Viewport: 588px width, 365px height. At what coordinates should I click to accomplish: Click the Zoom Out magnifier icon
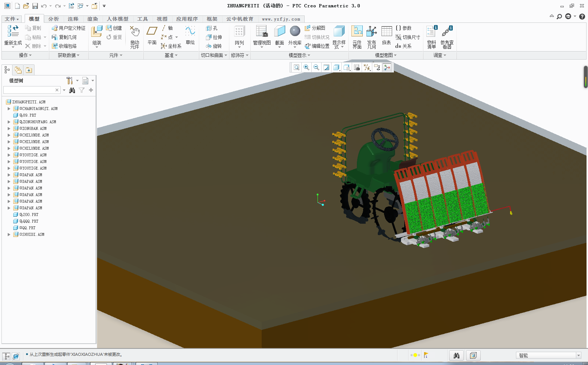(x=316, y=67)
